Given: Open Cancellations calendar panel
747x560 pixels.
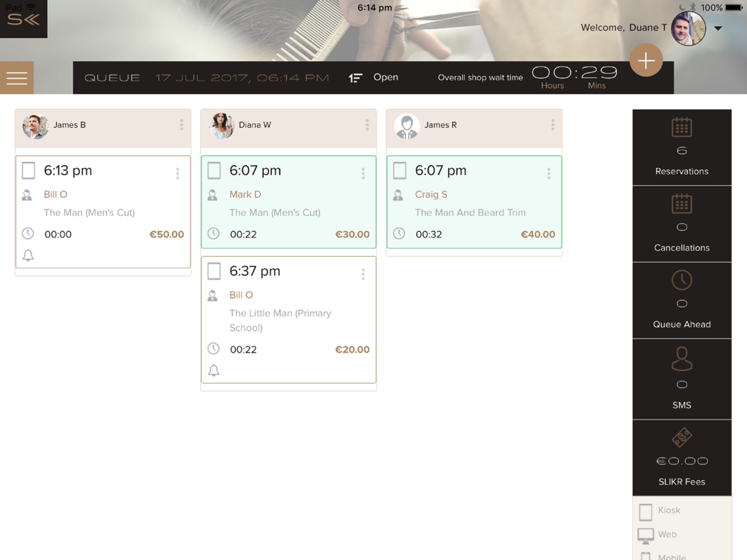Looking at the screenshot, I should [682, 224].
